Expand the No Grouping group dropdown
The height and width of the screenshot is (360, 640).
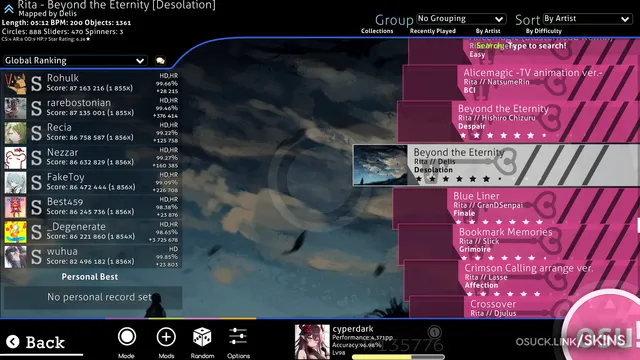pyautogui.click(x=461, y=19)
